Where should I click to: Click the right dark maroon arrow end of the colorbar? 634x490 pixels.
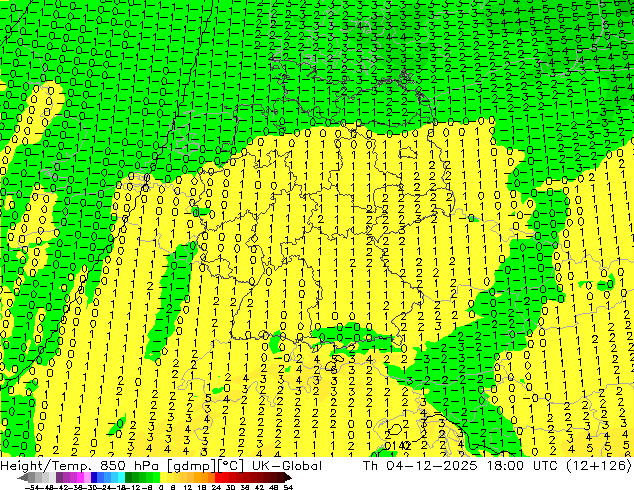tap(288, 477)
